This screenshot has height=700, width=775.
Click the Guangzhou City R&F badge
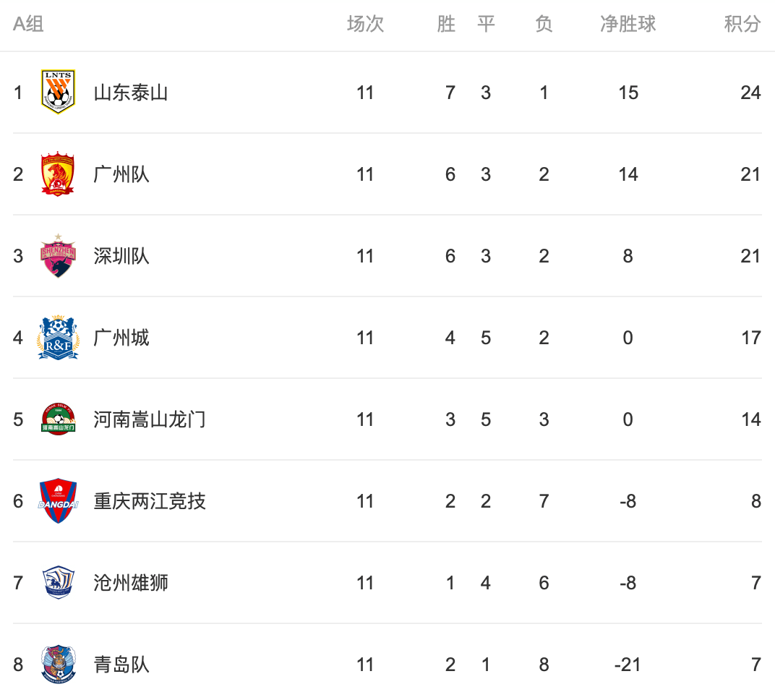coord(58,338)
